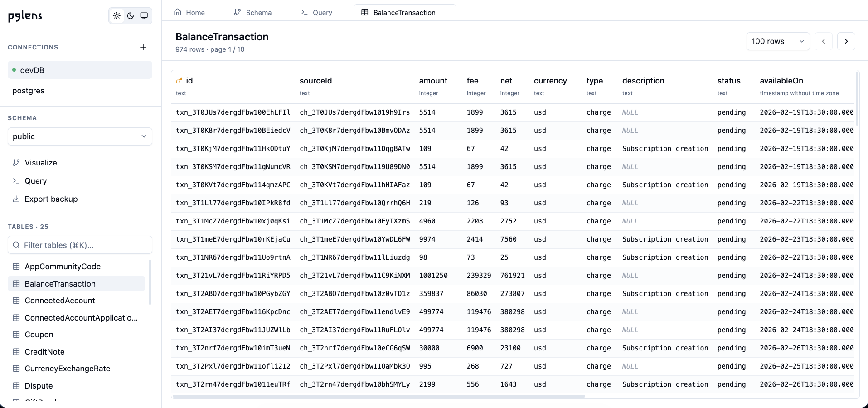Select cell ch_3T0K8r7dergdFbw10BmvODAz
This screenshot has width=868, height=408.
tap(355, 131)
